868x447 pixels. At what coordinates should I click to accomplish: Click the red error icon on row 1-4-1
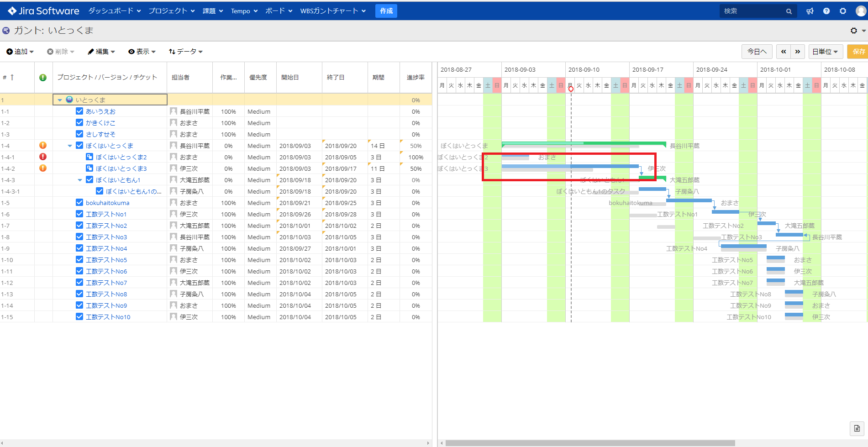click(x=43, y=157)
